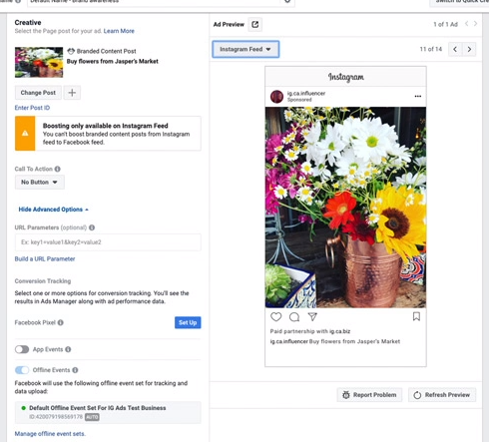The image size is (489, 442).
Task: Click the bookmark save icon in Instagram preview
Action: pos(416,316)
